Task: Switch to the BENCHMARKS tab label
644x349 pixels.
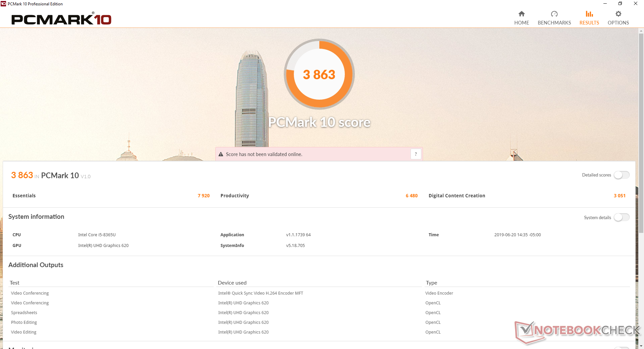Action: [x=554, y=23]
